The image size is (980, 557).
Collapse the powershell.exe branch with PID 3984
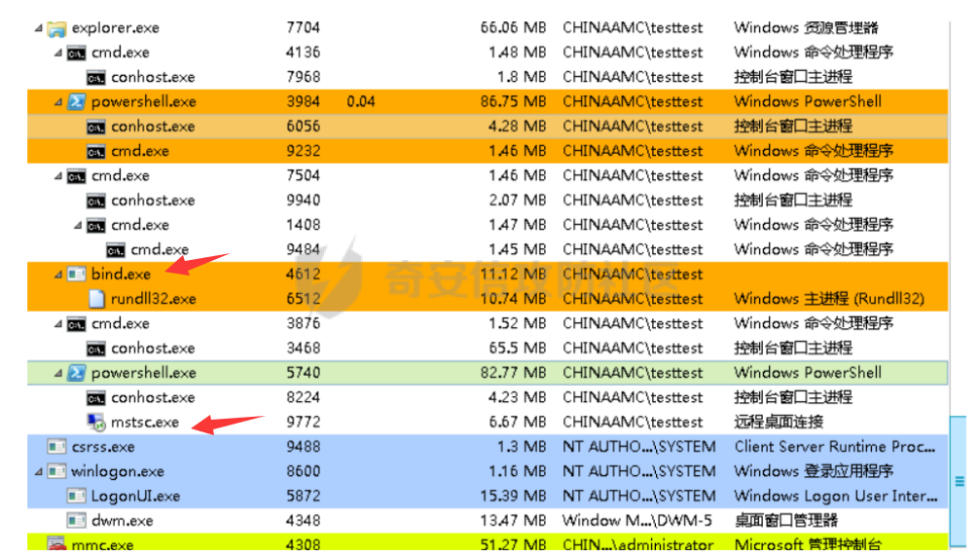(x=58, y=102)
